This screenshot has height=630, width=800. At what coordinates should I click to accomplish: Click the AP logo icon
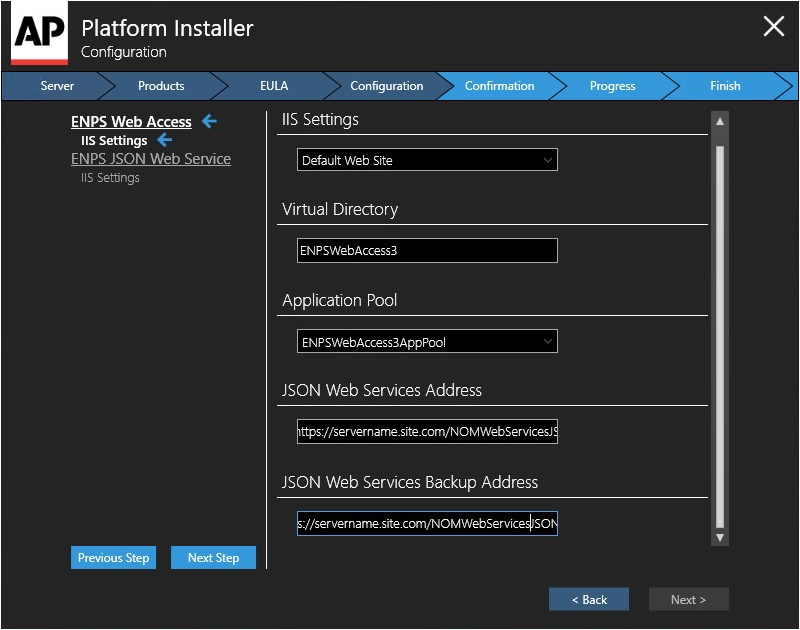pyautogui.click(x=39, y=33)
